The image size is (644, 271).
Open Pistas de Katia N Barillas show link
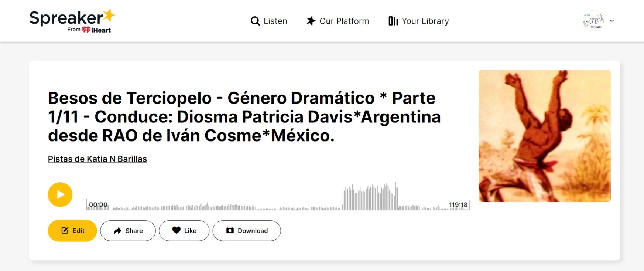coord(97,159)
